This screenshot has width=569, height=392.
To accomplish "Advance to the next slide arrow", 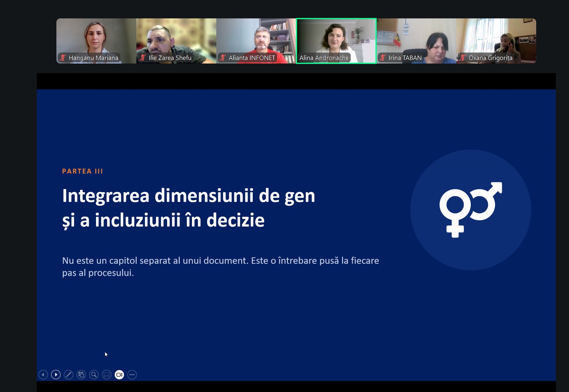I will (56, 374).
